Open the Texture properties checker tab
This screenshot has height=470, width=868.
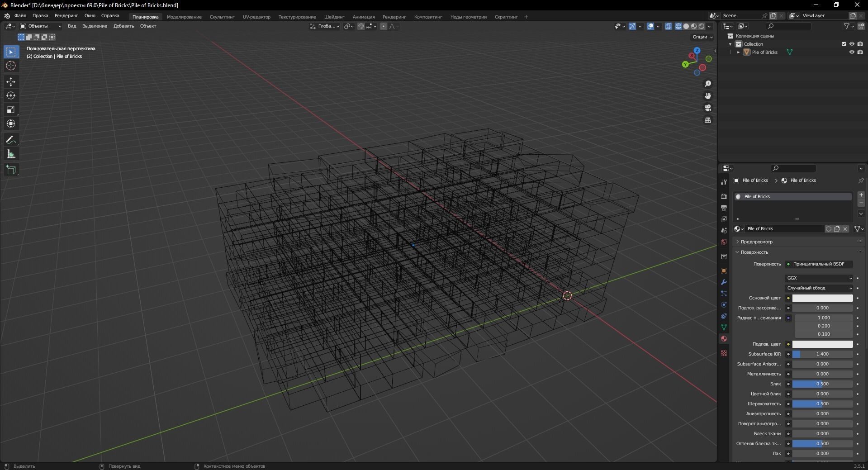[724, 353]
